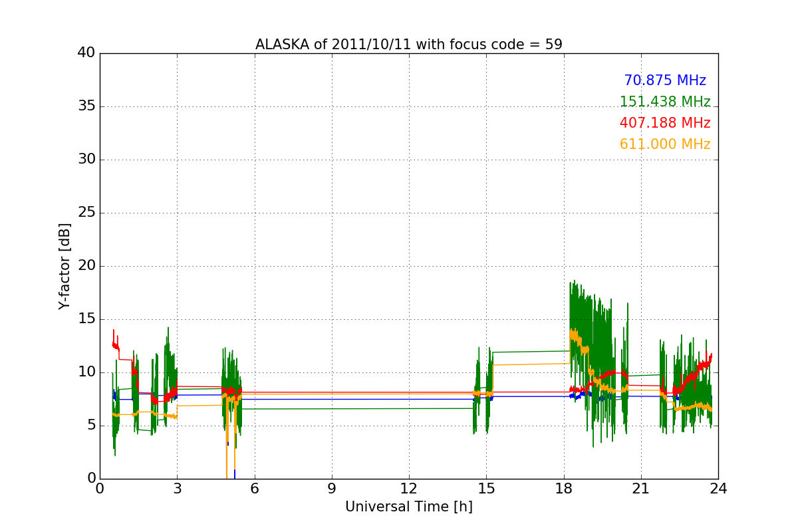Click y-axis tick label 40
This screenshot has height=532, width=798.
[86, 53]
